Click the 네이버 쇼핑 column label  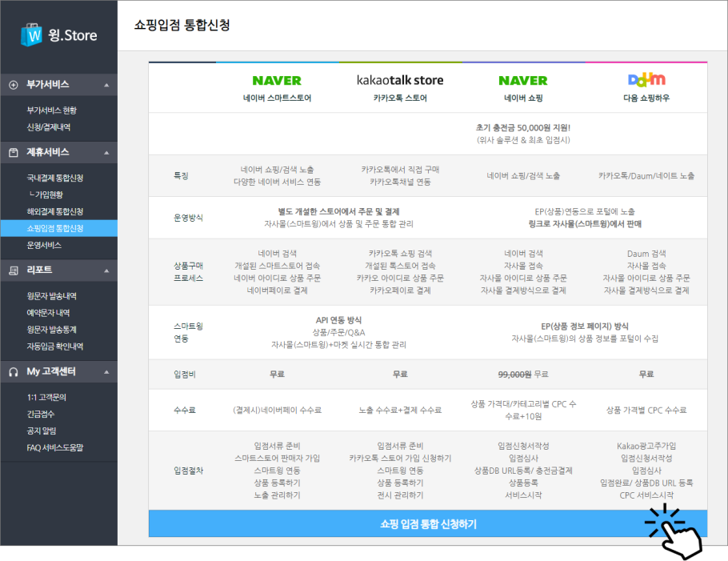click(522, 98)
